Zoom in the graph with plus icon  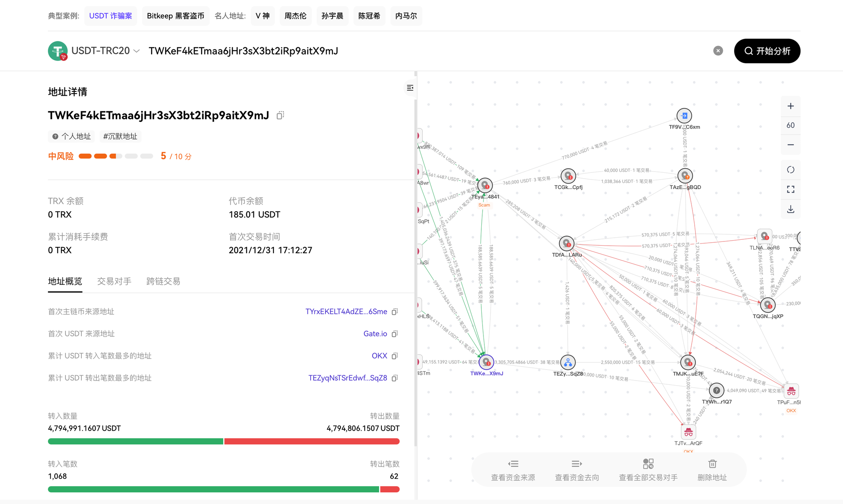click(790, 106)
